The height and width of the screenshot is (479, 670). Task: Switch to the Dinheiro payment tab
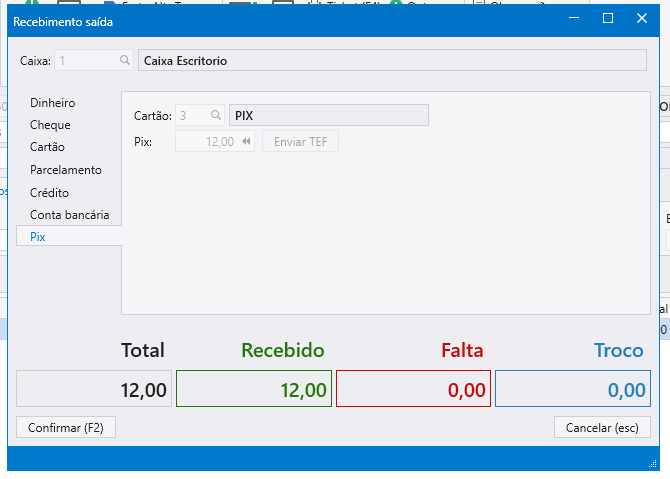53,103
